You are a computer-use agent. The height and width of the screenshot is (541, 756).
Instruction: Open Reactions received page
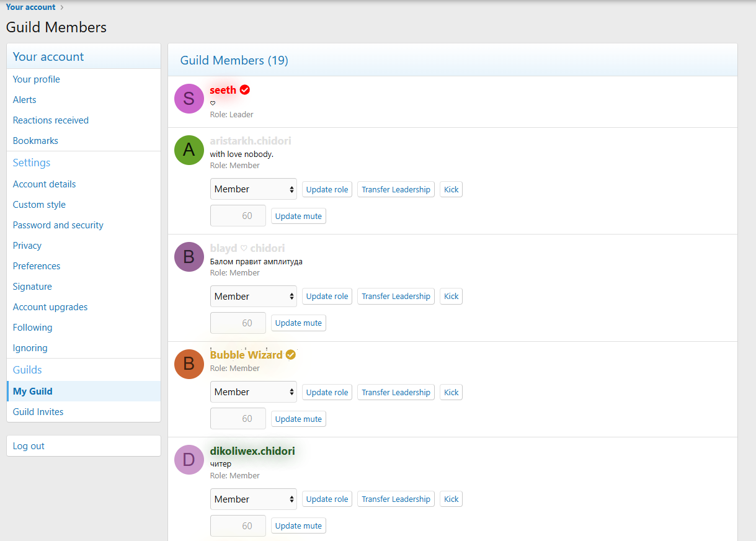tap(84, 120)
